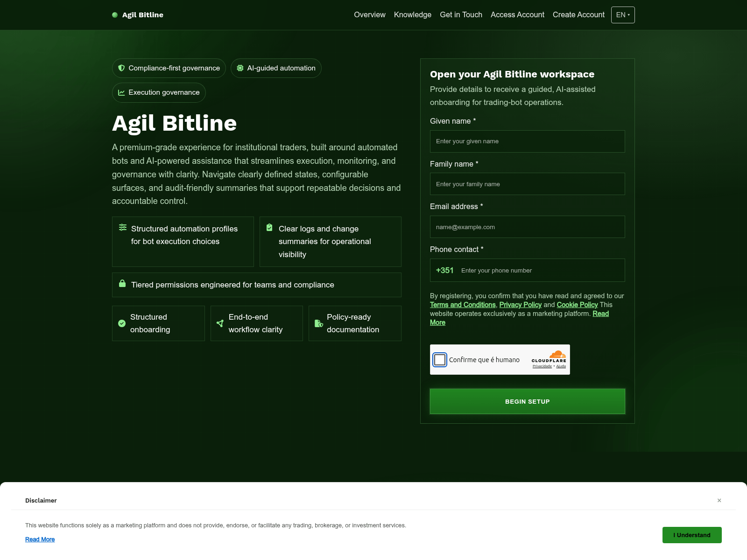Screen dimensions: 747x560
Task: Open the Ajuda link in the captcha
Action: coord(561,366)
